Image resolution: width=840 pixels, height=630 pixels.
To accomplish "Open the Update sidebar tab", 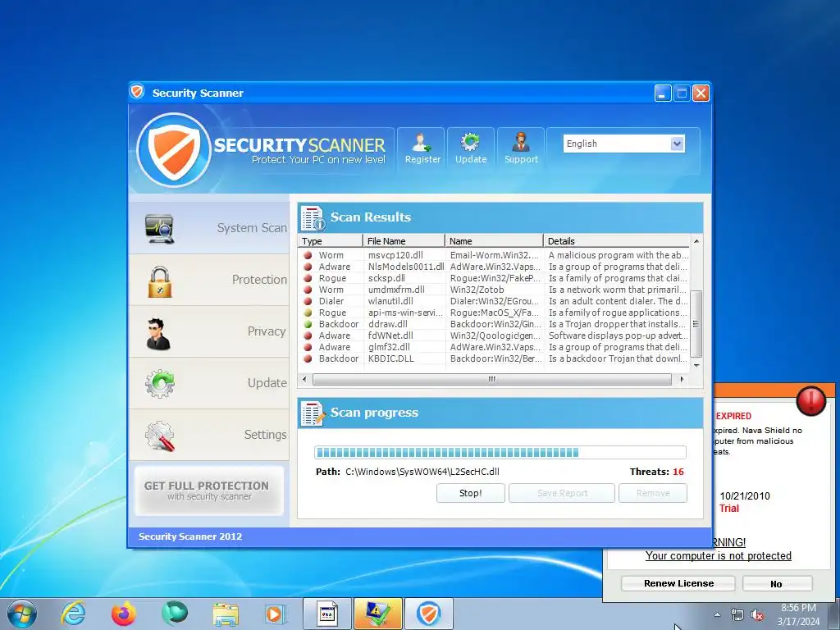I will (209, 383).
